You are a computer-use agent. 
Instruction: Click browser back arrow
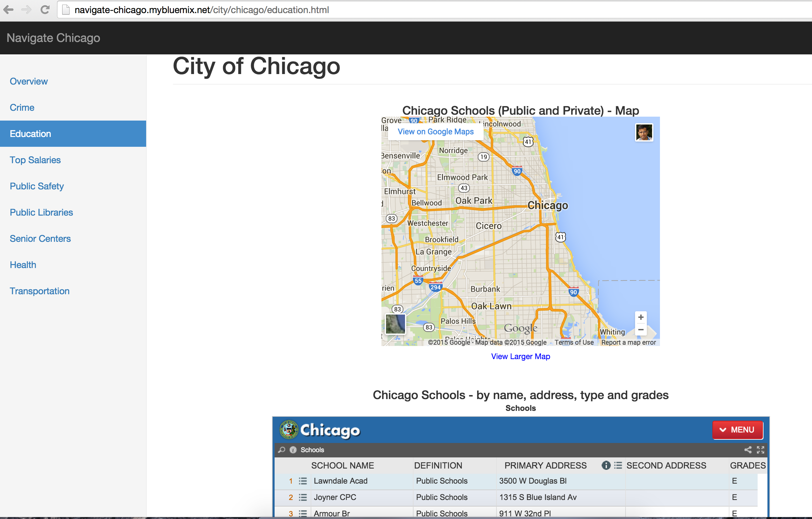(x=9, y=10)
